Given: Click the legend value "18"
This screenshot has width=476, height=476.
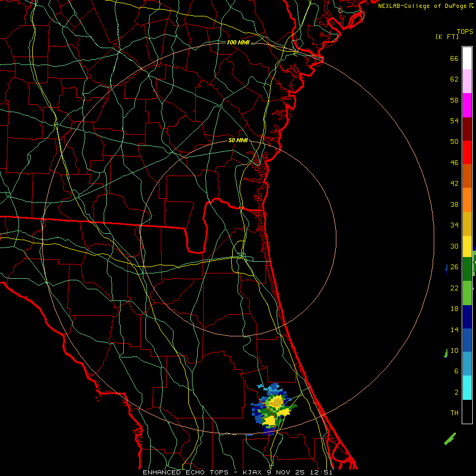Looking at the screenshot, I should coord(454,309).
